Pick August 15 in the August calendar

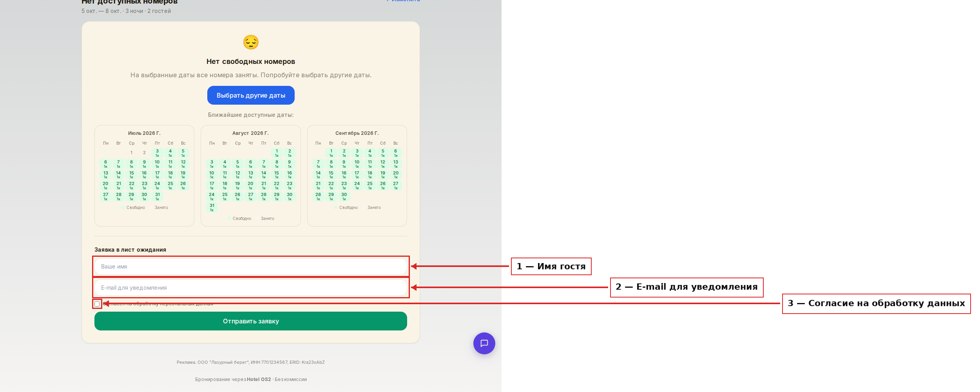[277, 174]
